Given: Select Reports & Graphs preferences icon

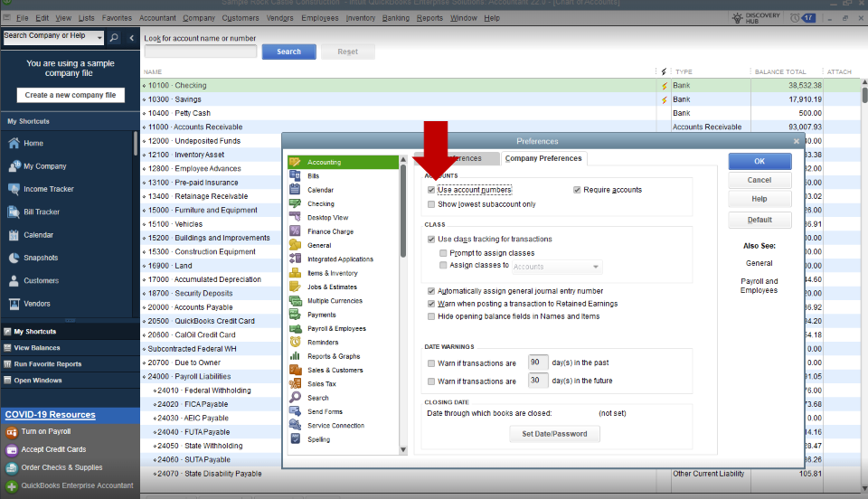Looking at the screenshot, I should pos(295,355).
